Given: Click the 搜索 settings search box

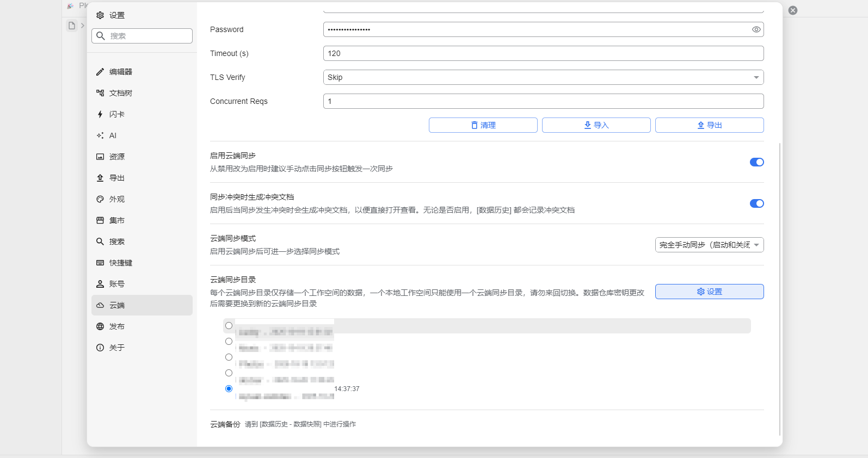Looking at the screenshot, I should point(142,36).
